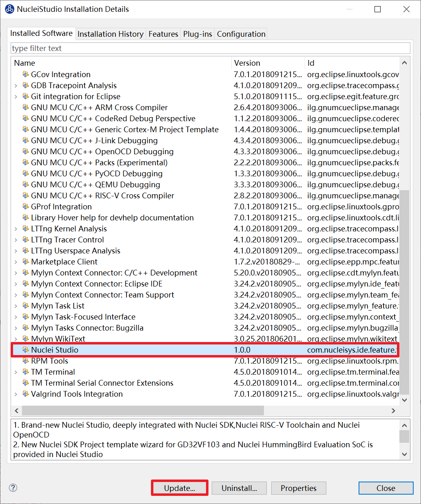Switch to the Plug-ins tab
Viewport: 421px width, 504px height.
tap(197, 34)
